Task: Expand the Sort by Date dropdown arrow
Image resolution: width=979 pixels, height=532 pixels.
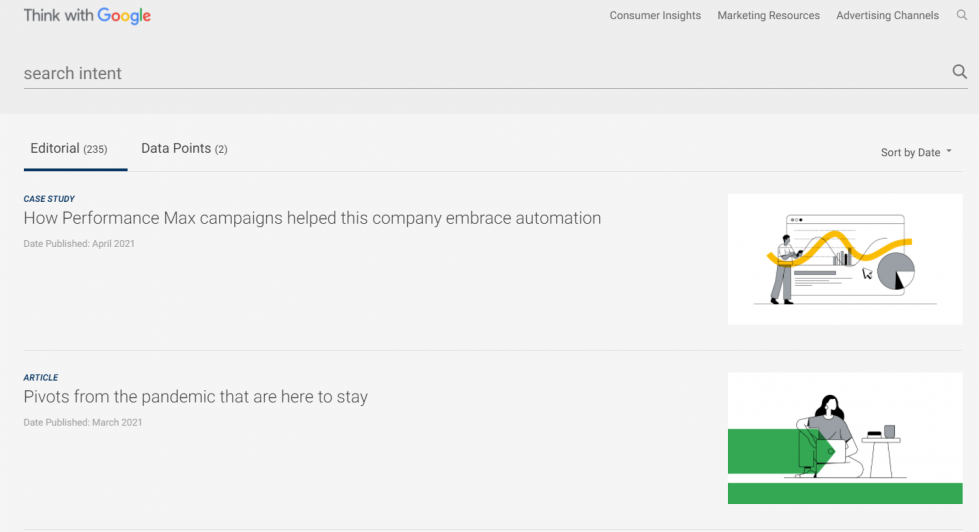Action: [x=949, y=151]
